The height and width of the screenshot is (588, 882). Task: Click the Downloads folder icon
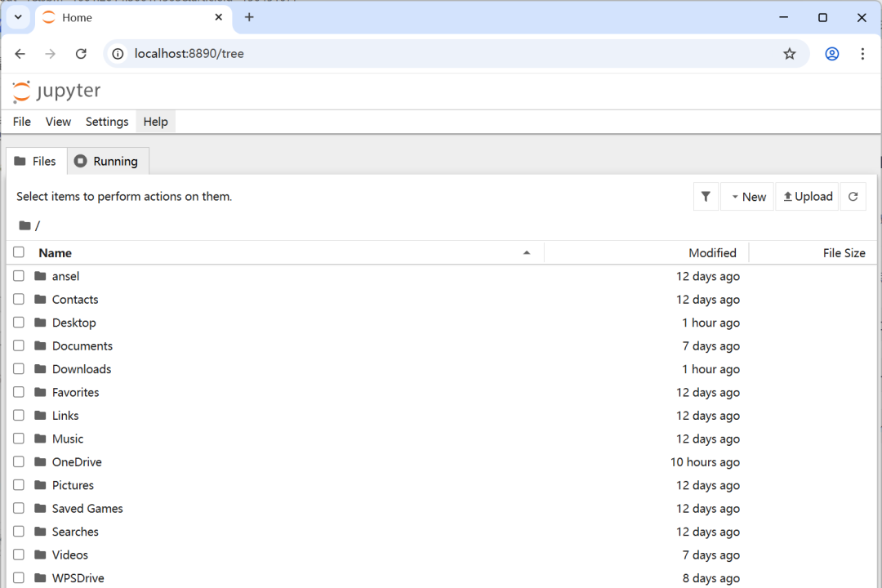coord(40,368)
